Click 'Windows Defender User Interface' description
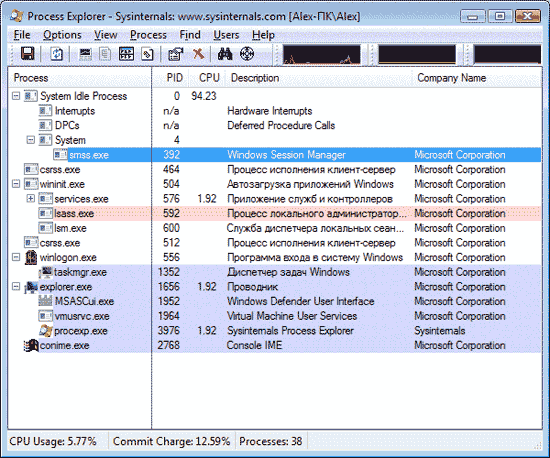The height and width of the screenshot is (458, 550). click(301, 301)
